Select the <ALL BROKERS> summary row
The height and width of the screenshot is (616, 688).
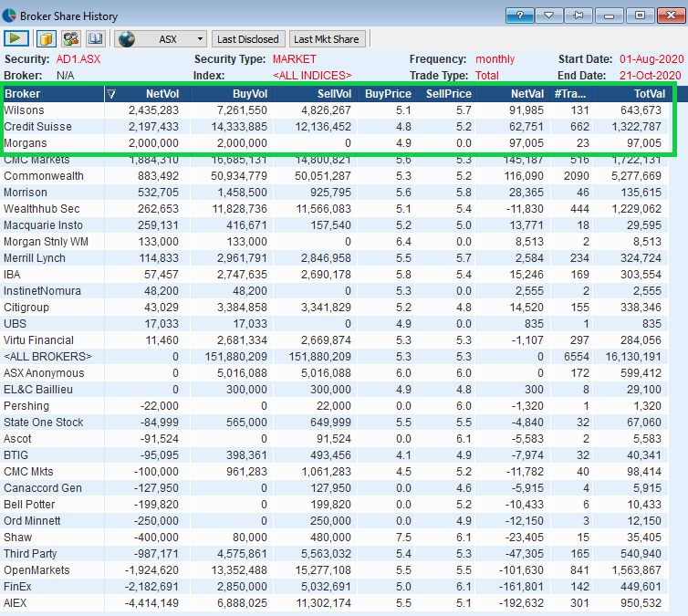336,357
